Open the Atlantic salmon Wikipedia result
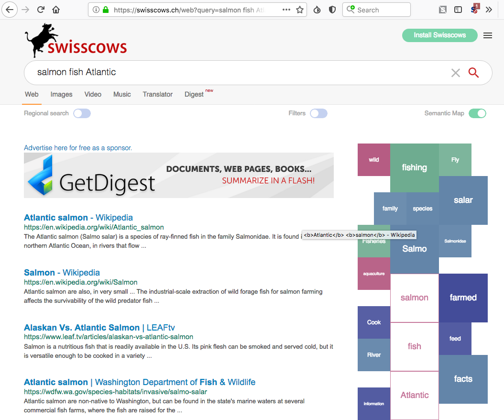The image size is (504, 420). 78,217
